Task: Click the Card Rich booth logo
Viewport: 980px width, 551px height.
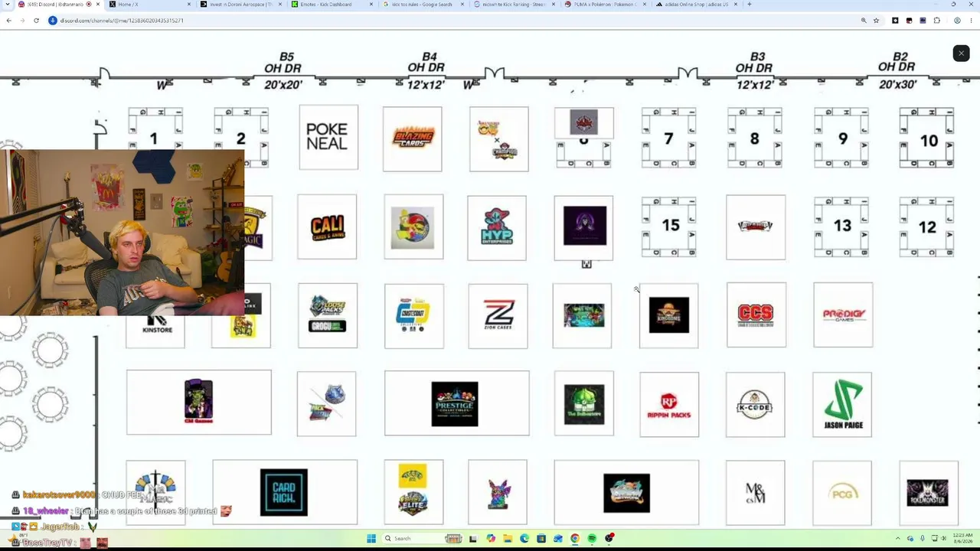Action: tap(284, 492)
